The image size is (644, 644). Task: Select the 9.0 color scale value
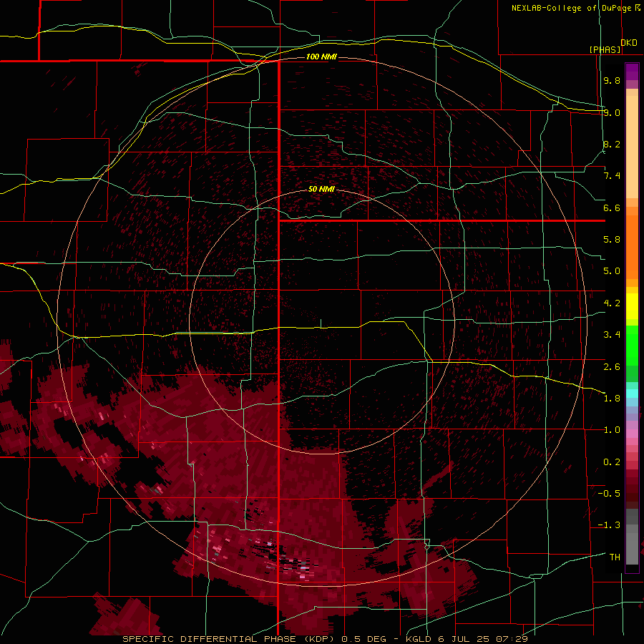(612, 112)
